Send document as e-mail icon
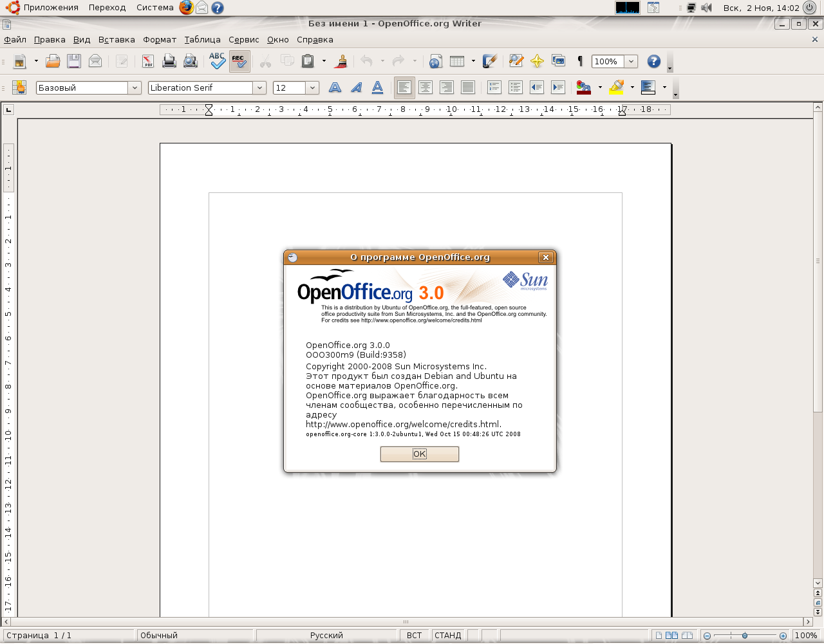Image resolution: width=824 pixels, height=644 pixels. point(95,61)
